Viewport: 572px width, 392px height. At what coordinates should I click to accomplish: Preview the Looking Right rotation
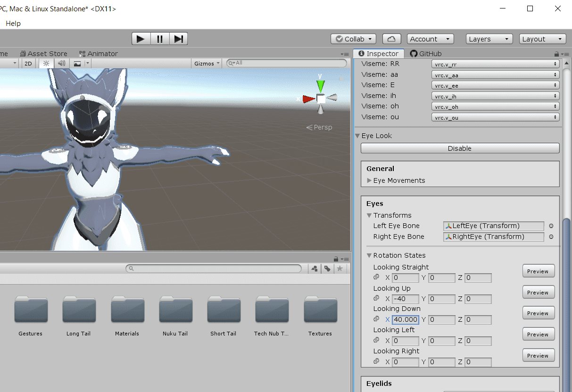point(538,355)
